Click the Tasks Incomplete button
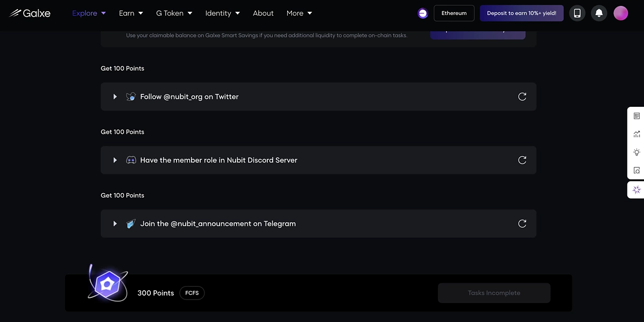This screenshot has width=644, height=322. [494, 293]
